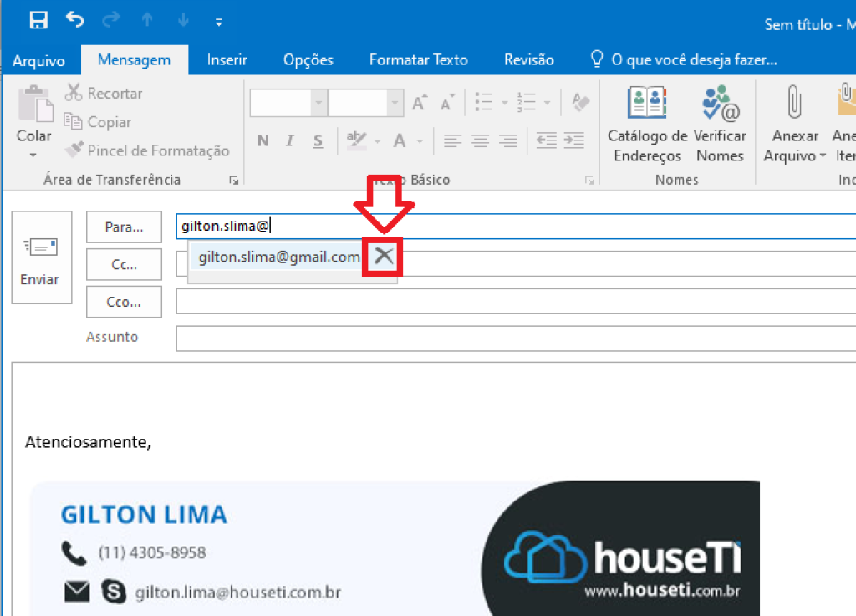Toggle underline with the S button
Image resolution: width=856 pixels, height=616 pixels.
pyautogui.click(x=318, y=140)
